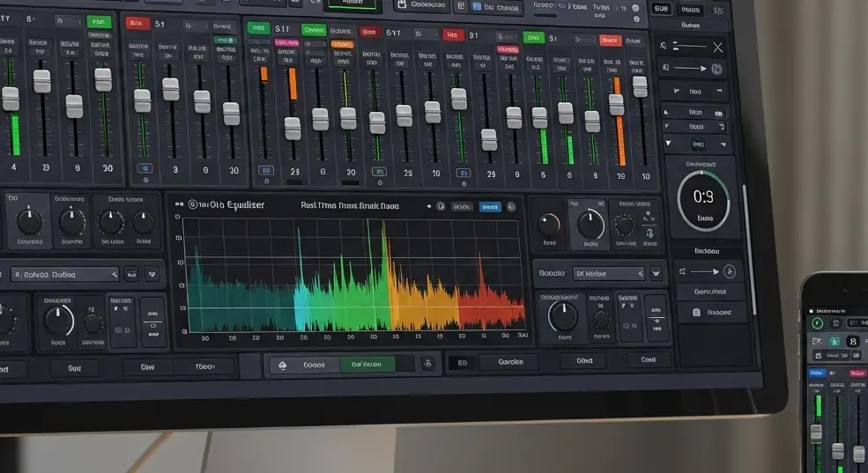This screenshot has height=473, width=868.
Task: Open the Di Nofiee combo box
Action: (x=608, y=273)
